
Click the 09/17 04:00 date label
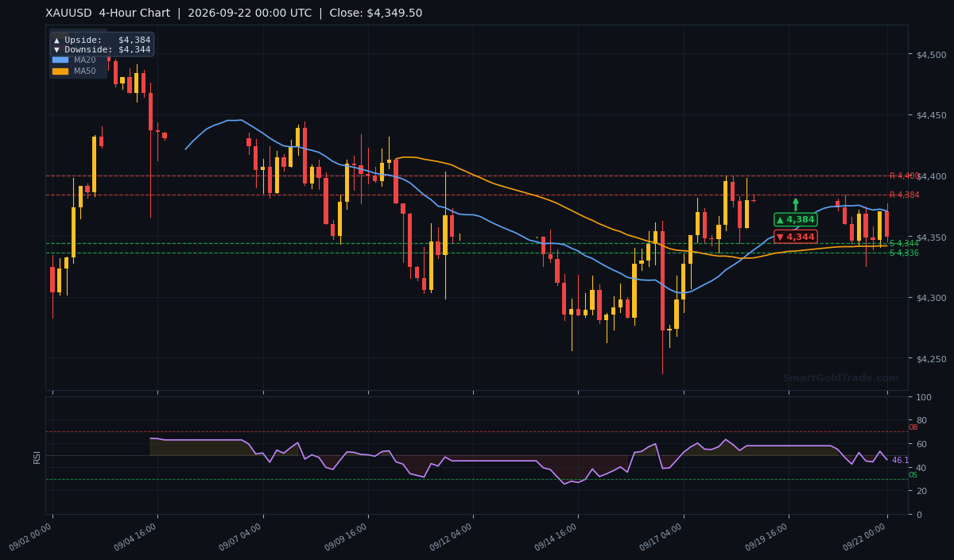pos(662,537)
